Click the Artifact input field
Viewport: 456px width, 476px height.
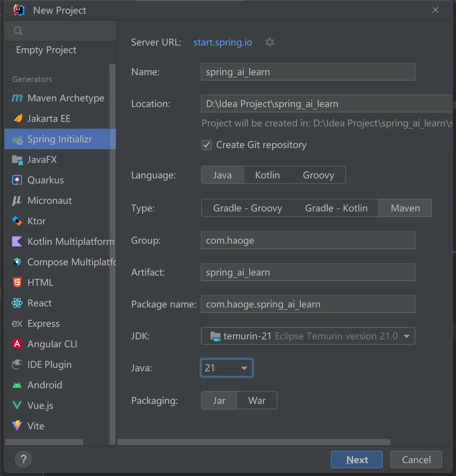pyautogui.click(x=308, y=272)
